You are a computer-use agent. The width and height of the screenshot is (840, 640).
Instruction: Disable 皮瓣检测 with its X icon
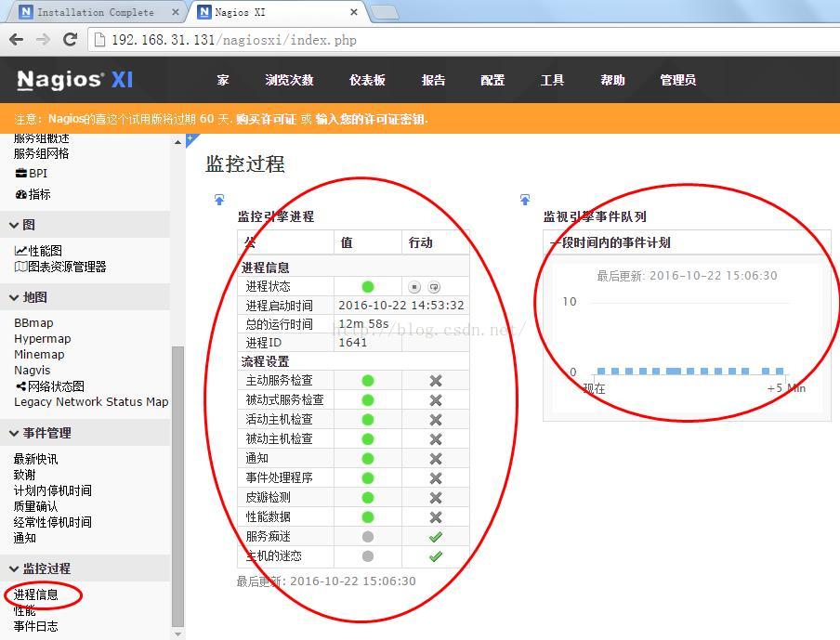tap(436, 498)
